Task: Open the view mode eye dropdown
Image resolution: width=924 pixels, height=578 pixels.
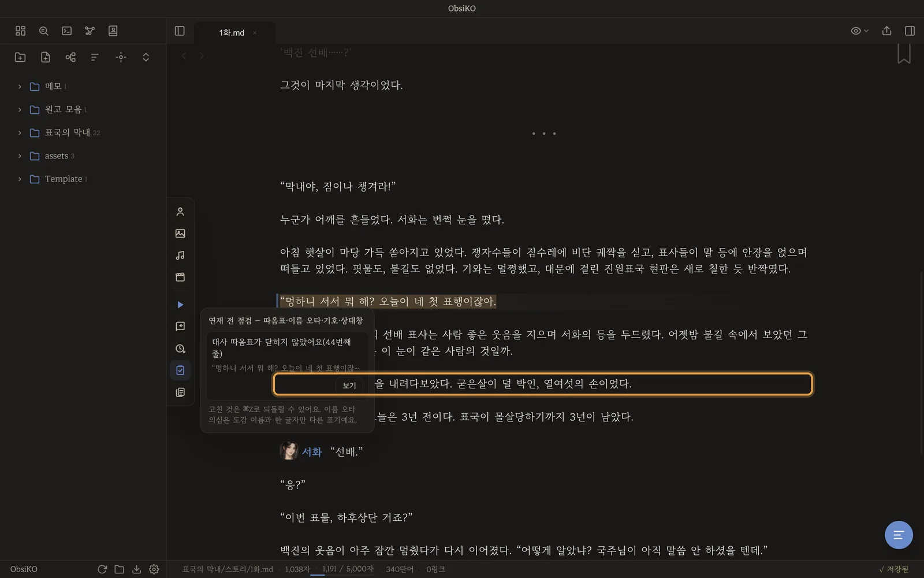Action: (859, 31)
